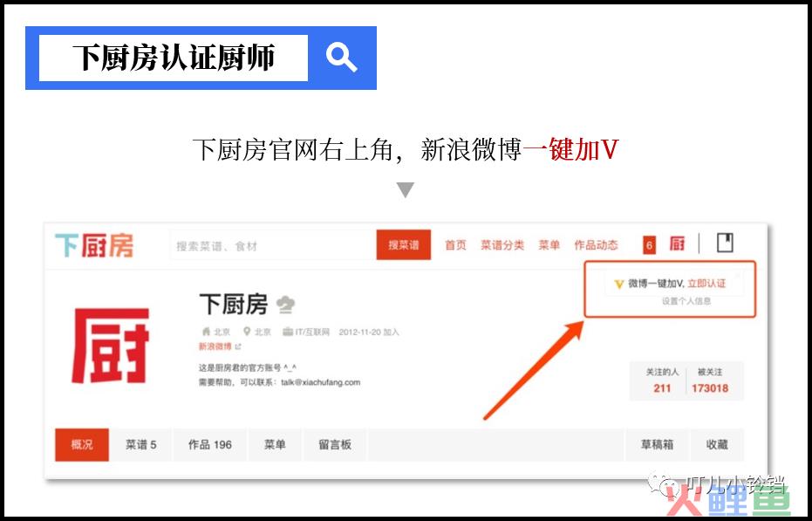Click the 关注的人 count 211

(662, 388)
